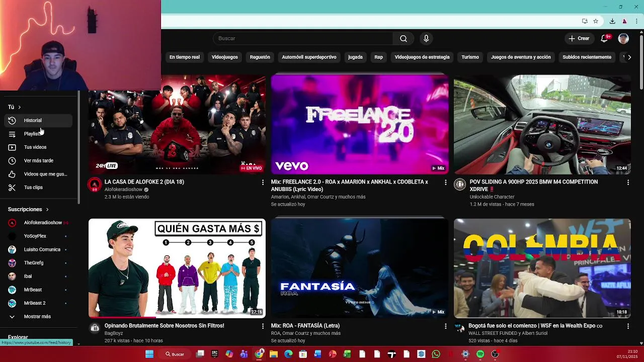The image size is (644, 362).
Task: Click the browser extension icon in toolbar
Action: [x=624, y=21]
